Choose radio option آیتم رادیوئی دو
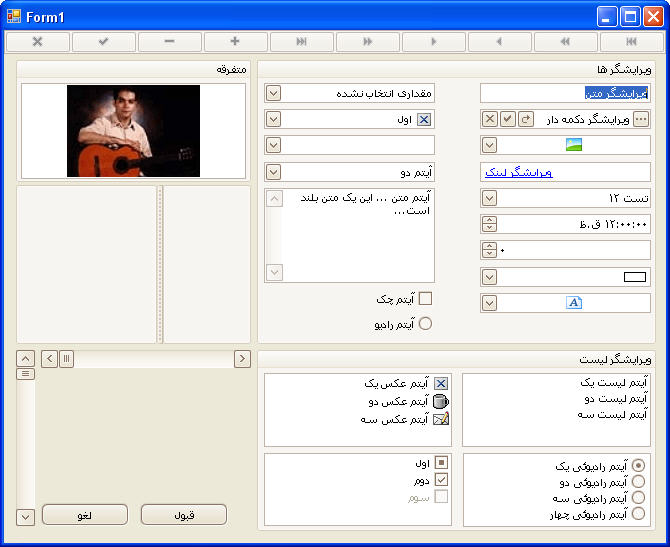Screen dimensions: 670x547 click(638, 482)
